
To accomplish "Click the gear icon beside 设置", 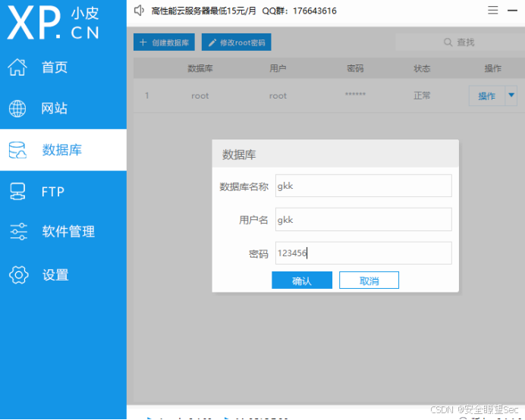I will [x=18, y=274].
